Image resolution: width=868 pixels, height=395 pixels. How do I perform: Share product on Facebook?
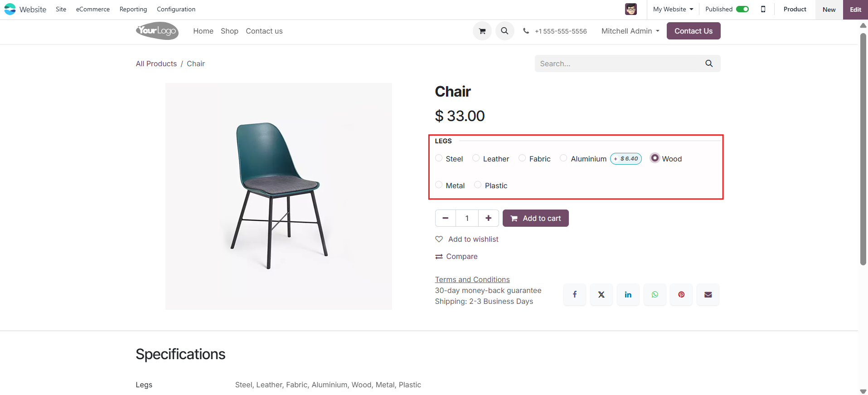[x=574, y=295]
